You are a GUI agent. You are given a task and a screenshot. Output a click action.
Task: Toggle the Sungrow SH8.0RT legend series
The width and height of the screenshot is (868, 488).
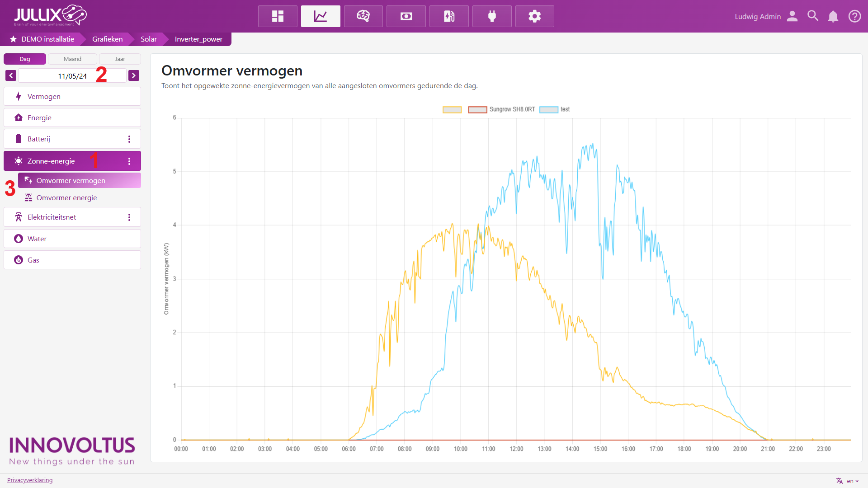point(502,109)
